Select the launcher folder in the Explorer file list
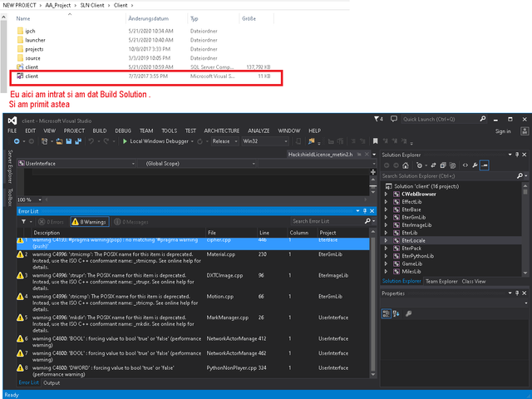The image size is (532, 399). point(35,40)
